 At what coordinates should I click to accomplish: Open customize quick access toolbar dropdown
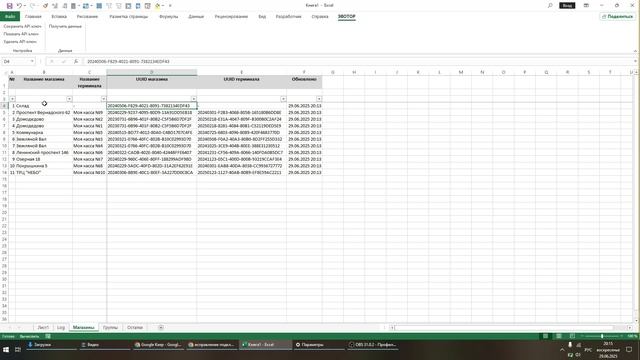(170, 6)
